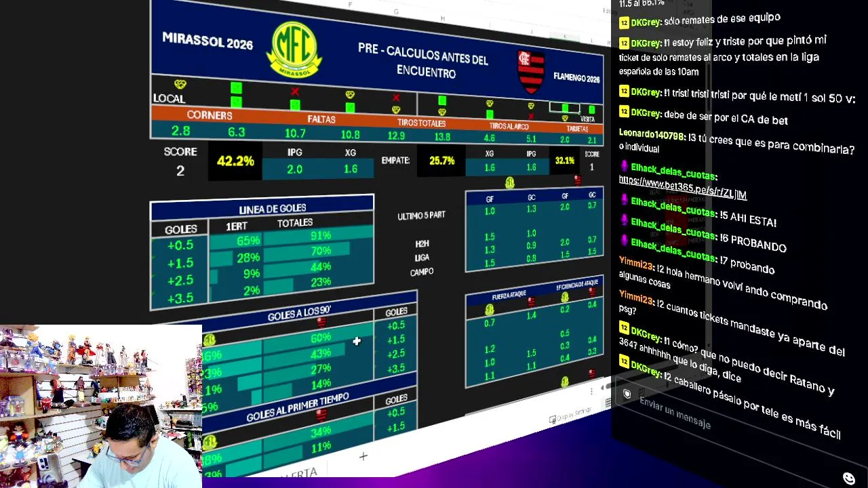Click the red X above the 5.1 value
Image resolution: width=868 pixels, height=488 pixels.
(531, 116)
